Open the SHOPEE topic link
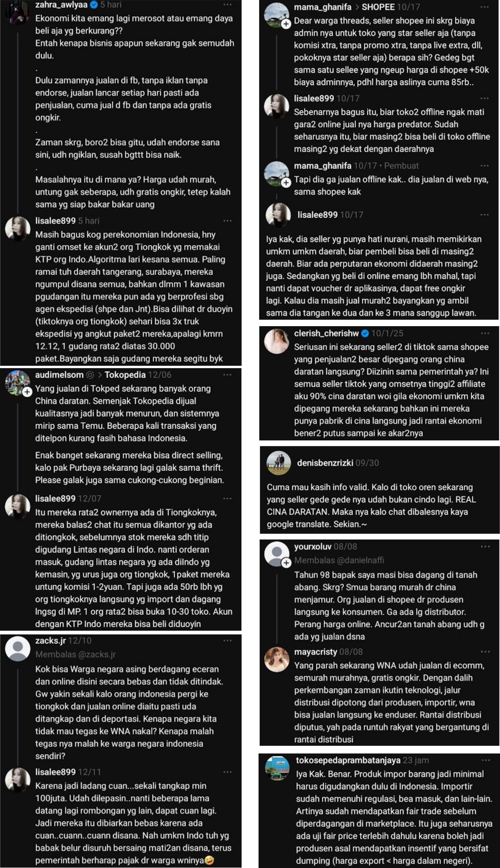 point(378,7)
